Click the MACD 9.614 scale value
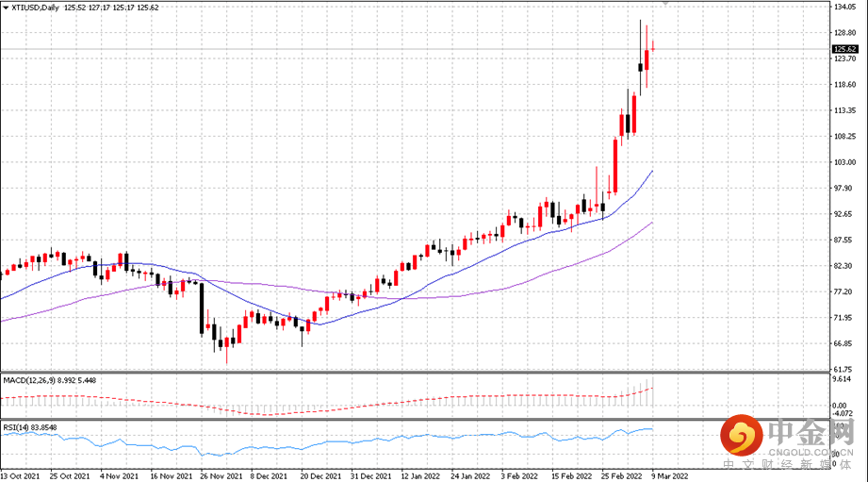The width and height of the screenshot is (868, 482). pyautogui.click(x=842, y=379)
